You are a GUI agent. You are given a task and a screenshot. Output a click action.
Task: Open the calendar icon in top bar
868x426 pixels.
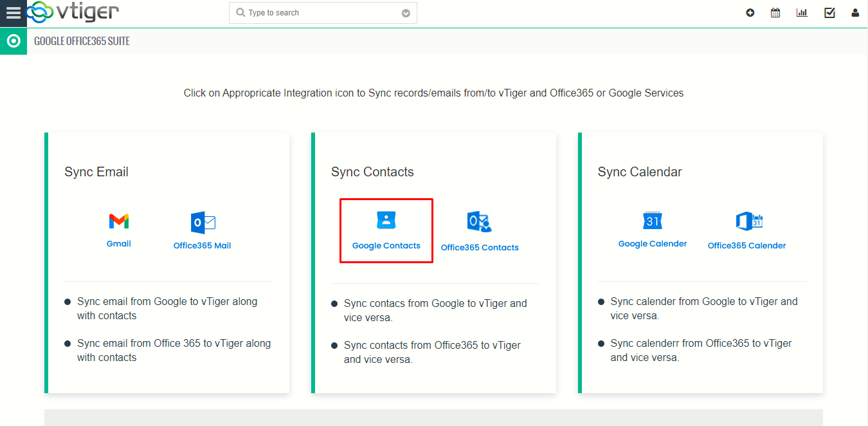pyautogui.click(x=775, y=13)
